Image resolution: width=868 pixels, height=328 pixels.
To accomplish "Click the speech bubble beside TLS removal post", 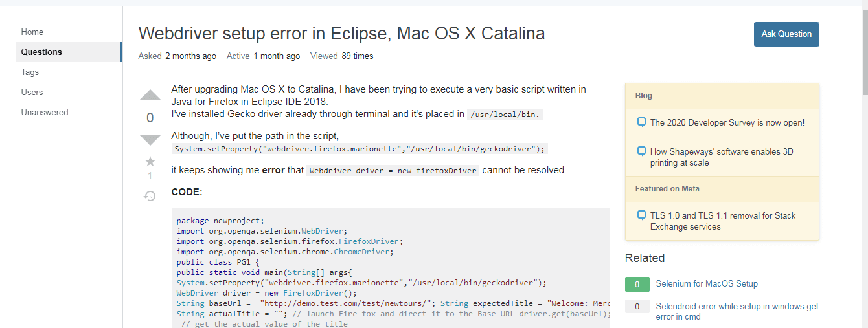I will (641, 215).
